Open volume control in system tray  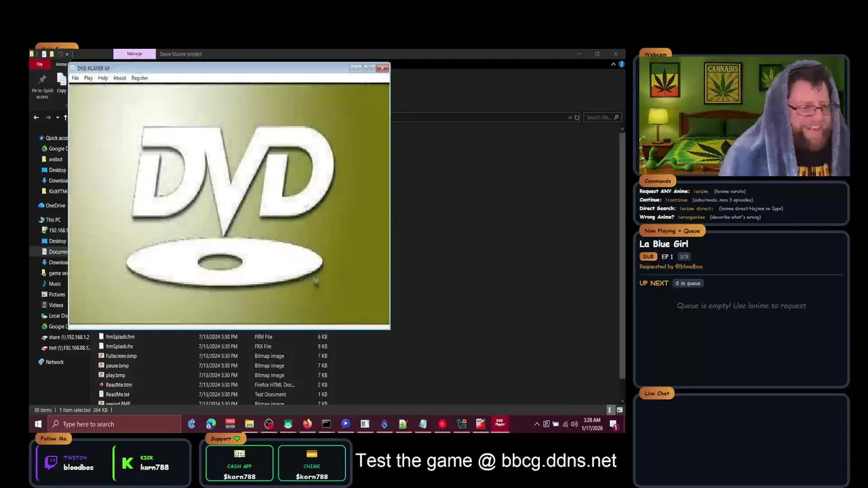click(574, 424)
